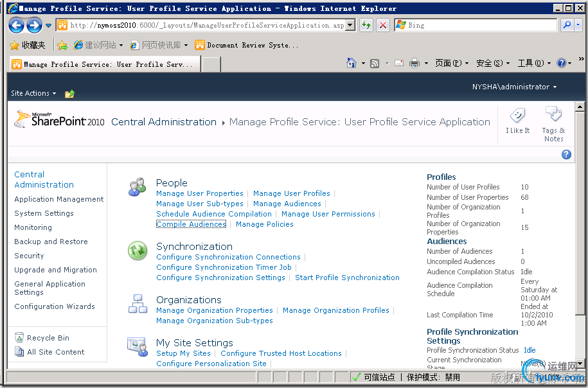Click Start Profile Synchronization link

tap(347, 278)
